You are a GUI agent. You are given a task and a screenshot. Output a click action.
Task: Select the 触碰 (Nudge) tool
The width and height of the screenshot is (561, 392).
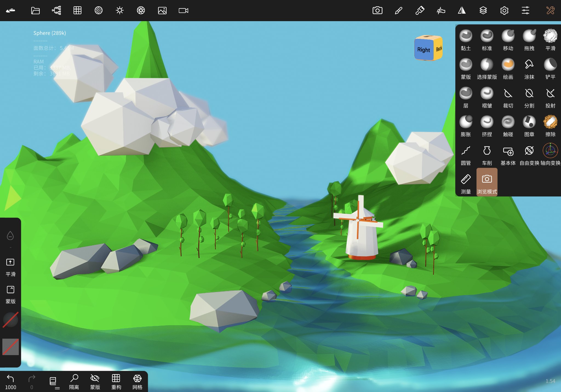tap(508, 126)
